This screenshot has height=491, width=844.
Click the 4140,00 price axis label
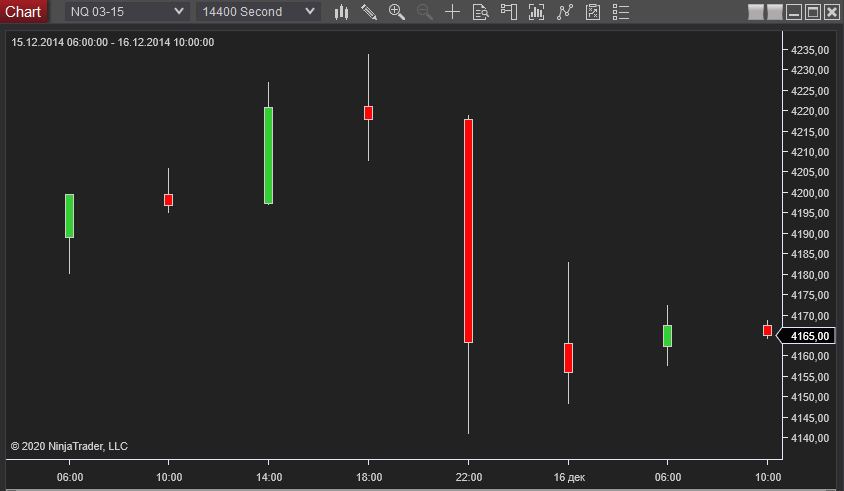(810, 438)
